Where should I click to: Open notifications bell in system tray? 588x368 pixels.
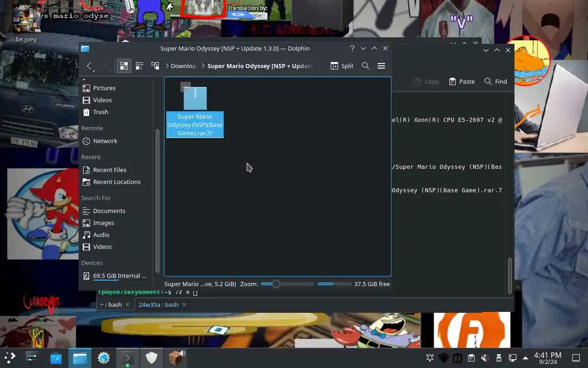430,358
